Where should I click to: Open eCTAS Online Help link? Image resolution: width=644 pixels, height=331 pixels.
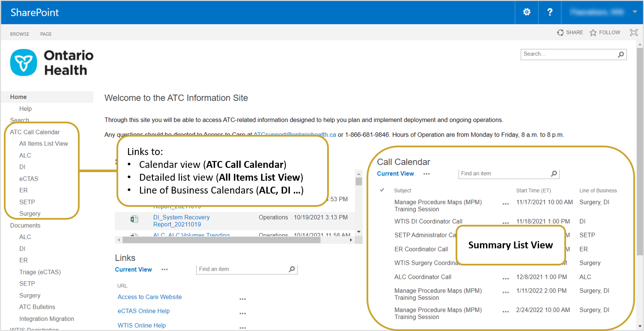point(144,311)
